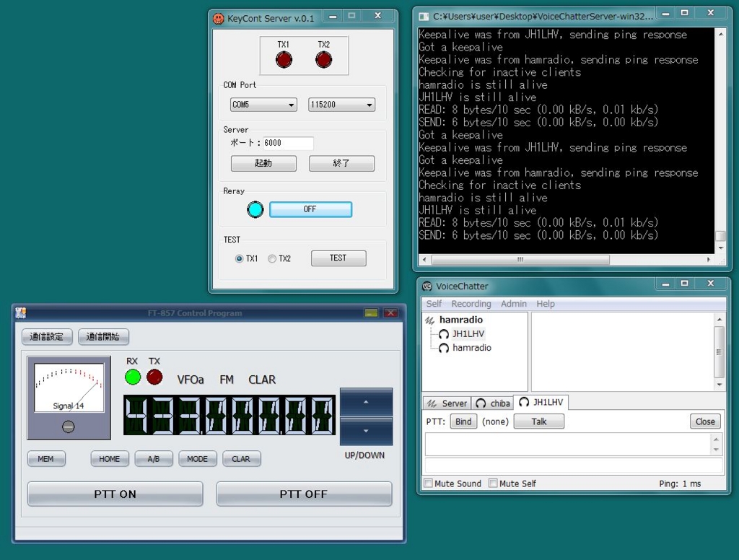Viewport: 739px width, 560px height.
Task: Click the TX2 red indicator in KeyCont Server
Action: [x=324, y=60]
